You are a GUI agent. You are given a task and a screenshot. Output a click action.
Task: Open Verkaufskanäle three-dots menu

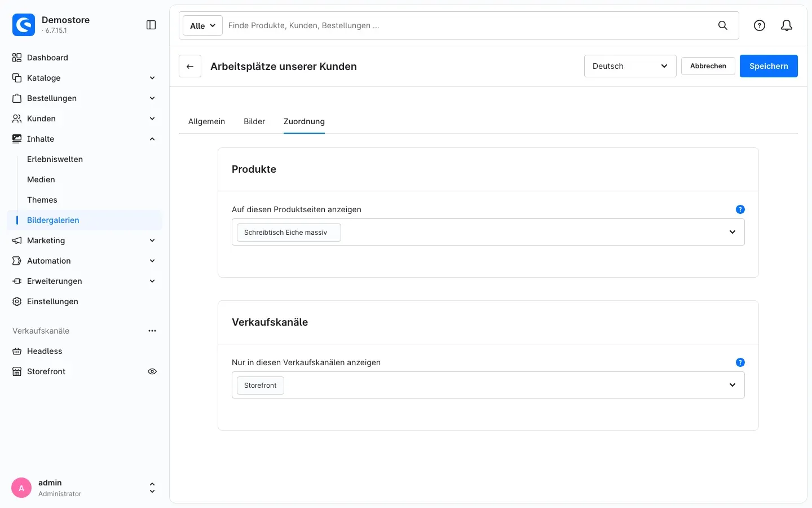(x=152, y=331)
